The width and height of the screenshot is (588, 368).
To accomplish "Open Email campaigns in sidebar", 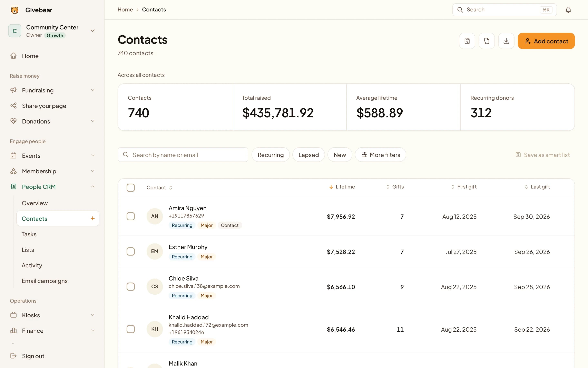I will click(58, 281).
